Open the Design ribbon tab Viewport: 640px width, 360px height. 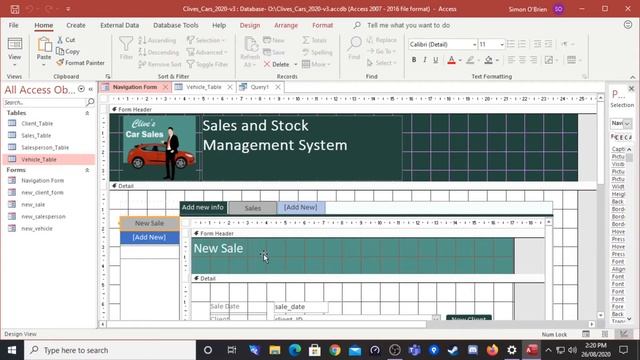[250, 25]
